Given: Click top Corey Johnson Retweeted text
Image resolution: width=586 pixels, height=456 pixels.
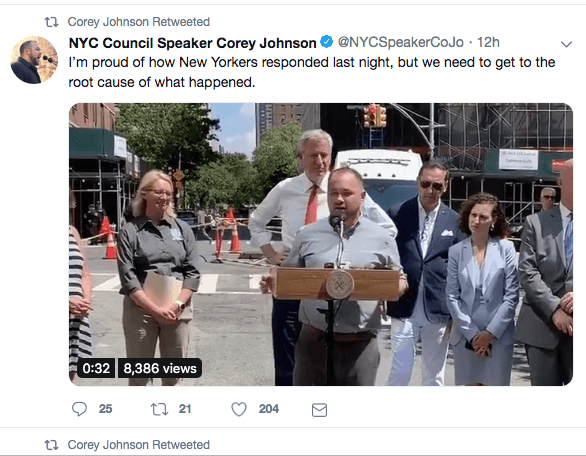Looking at the screenshot, I should (x=139, y=22).
